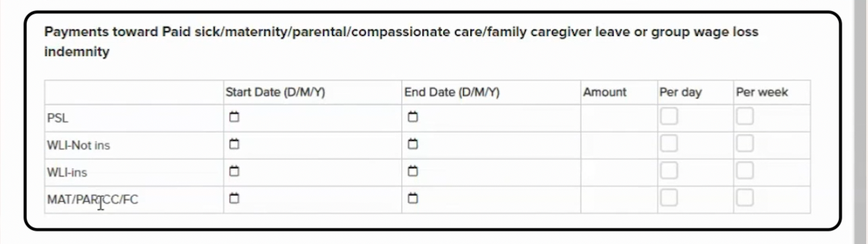This screenshot has width=868, height=244.
Task: Open calendar for WLI-ins end date
Action: [x=413, y=172]
